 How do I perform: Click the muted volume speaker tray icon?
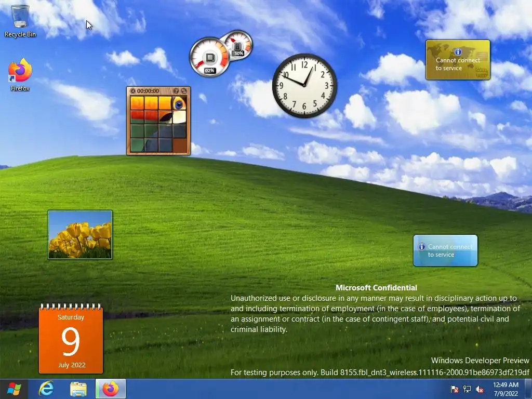(x=480, y=389)
